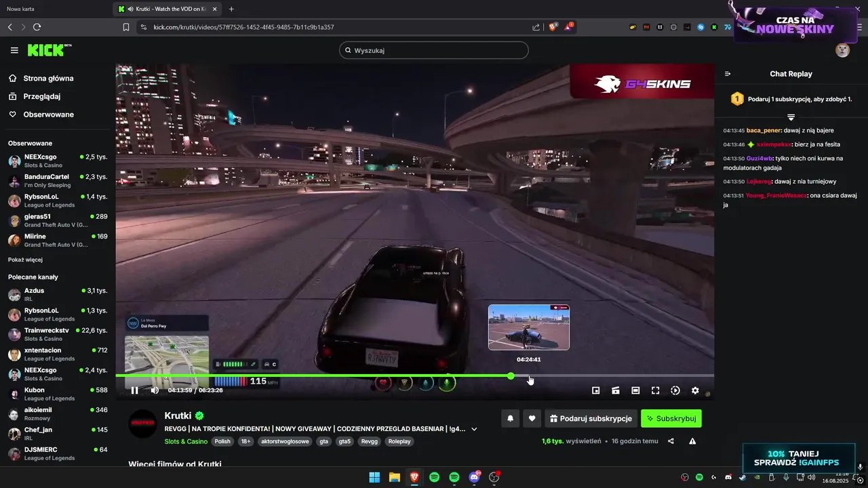The height and width of the screenshot is (488, 868).
Task: Expand Pokaż więcej followed channels
Action: (x=26, y=260)
